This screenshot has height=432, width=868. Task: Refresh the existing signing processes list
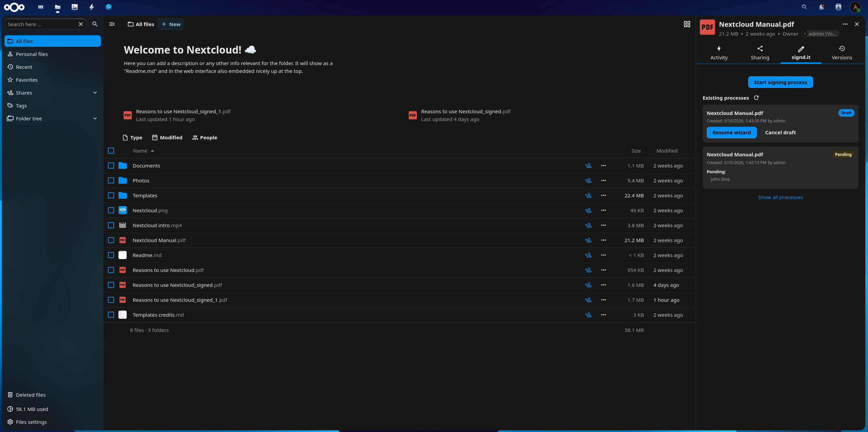click(x=757, y=98)
